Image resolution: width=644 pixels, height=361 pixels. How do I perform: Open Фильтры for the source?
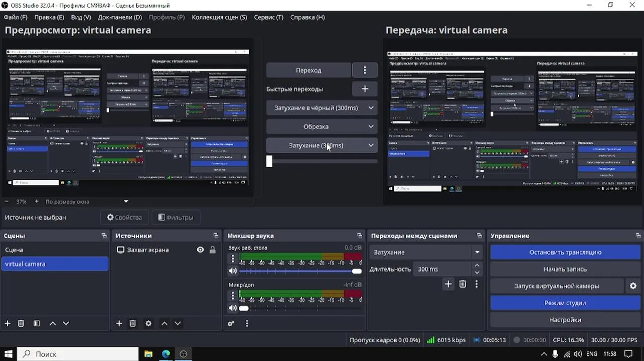[176, 217]
